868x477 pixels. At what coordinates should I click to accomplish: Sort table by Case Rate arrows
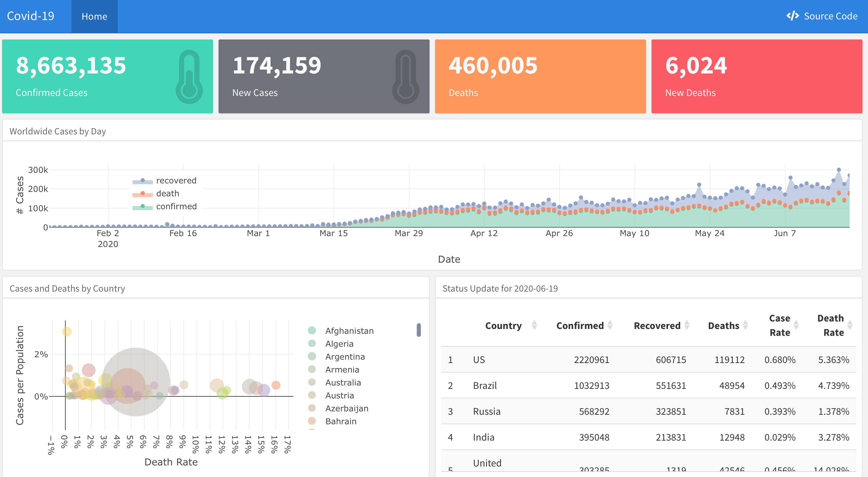[x=796, y=325]
